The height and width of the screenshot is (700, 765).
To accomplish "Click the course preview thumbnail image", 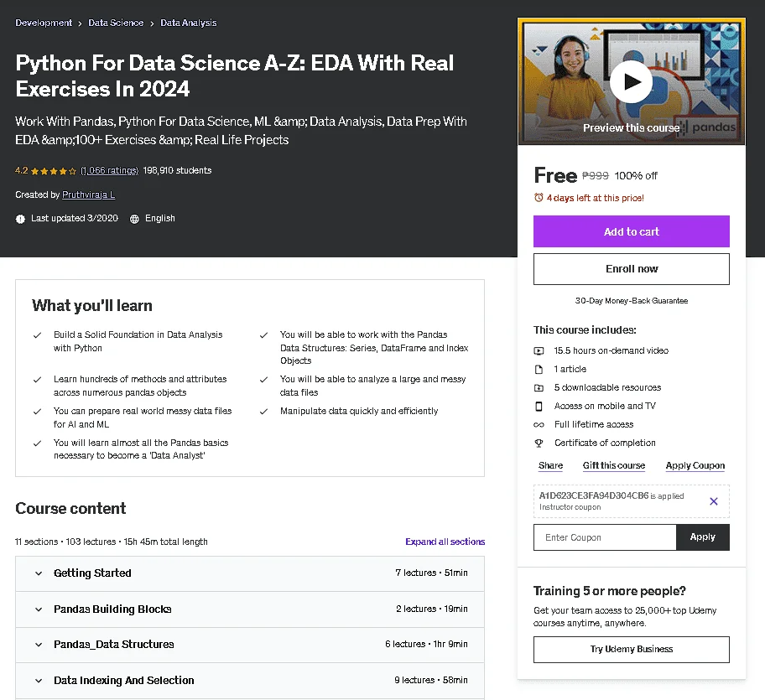I will [632, 82].
